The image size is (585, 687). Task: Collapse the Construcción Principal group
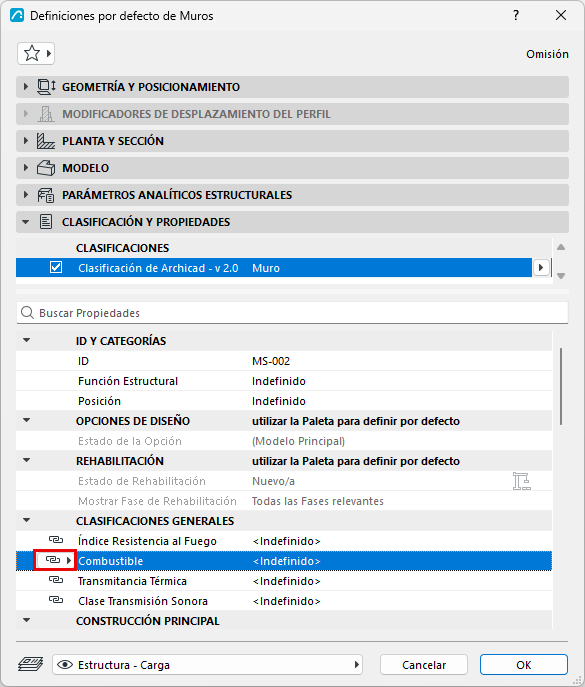27,620
